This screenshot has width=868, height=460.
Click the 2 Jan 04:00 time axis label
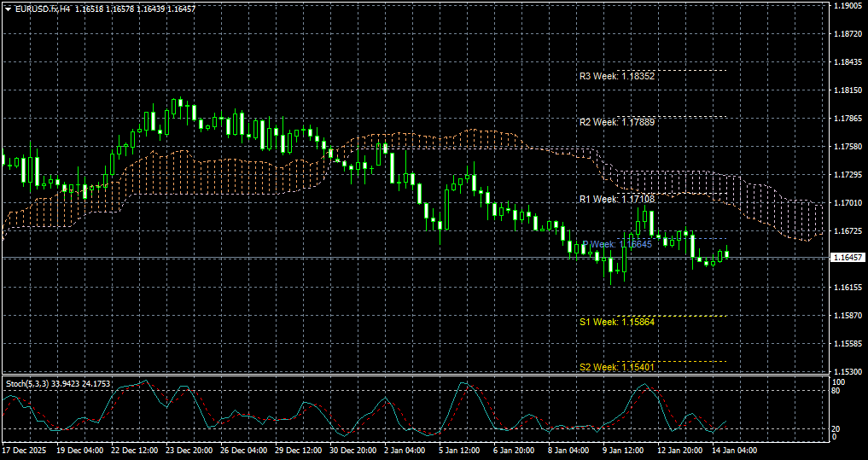405,451
